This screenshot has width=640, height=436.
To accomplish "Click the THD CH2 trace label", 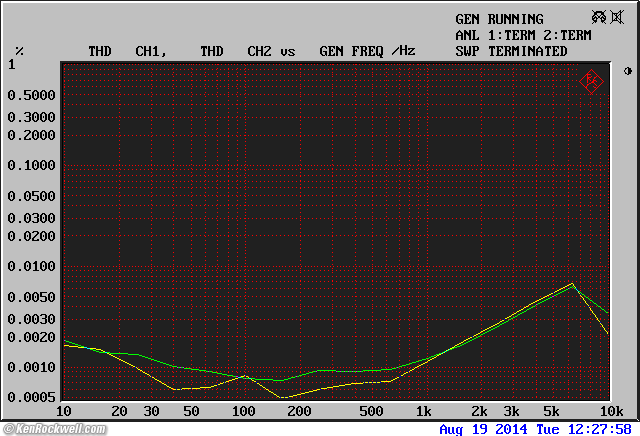I will [x=235, y=51].
